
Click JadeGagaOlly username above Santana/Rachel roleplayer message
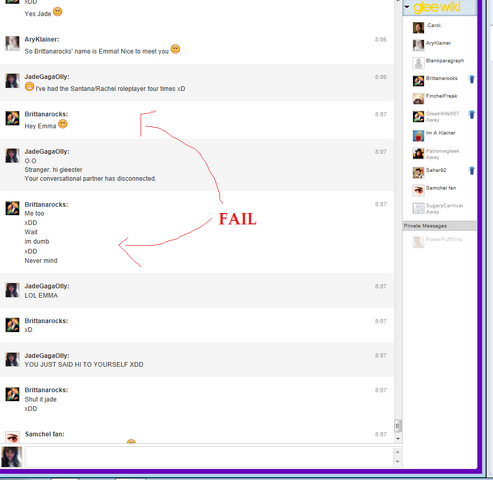pos(47,77)
